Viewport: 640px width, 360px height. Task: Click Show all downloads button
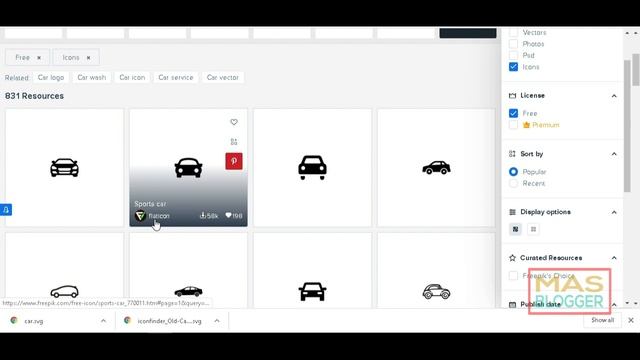[602, 320]
